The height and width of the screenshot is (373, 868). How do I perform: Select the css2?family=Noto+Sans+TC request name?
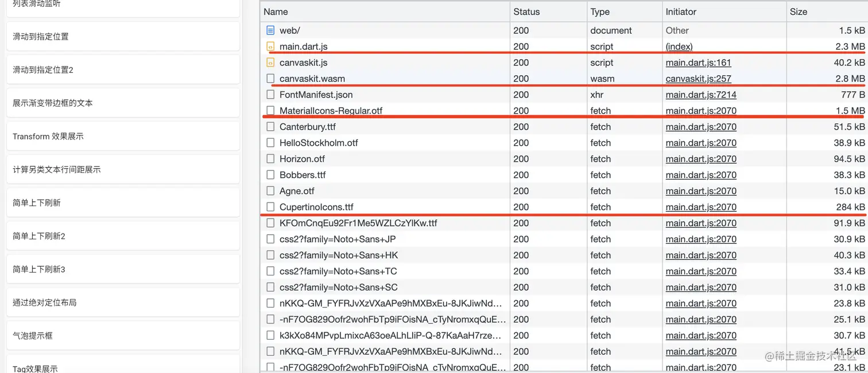(x=338, y=271)
